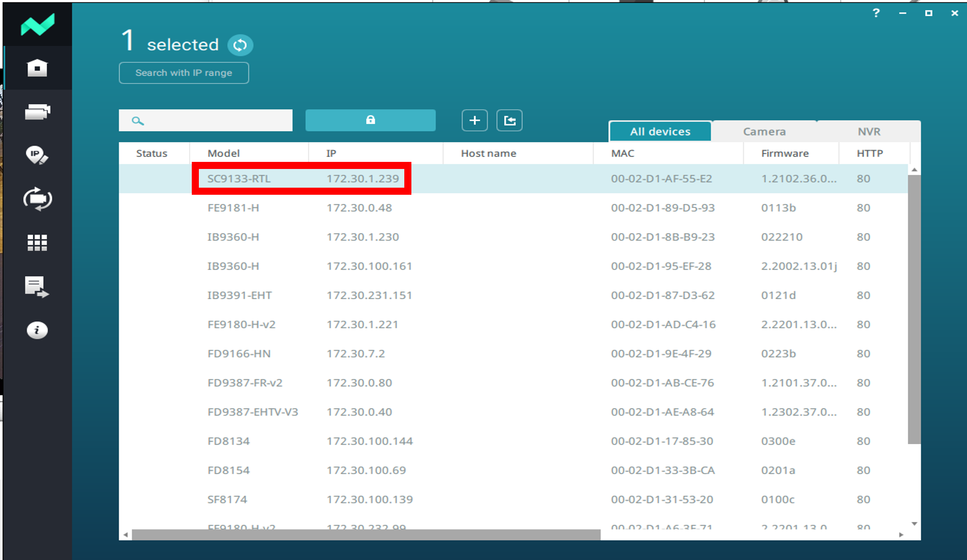Select the SF8174 device row
Image resolution: width=967 pixels, height=560 pixels.
[514, 499]
